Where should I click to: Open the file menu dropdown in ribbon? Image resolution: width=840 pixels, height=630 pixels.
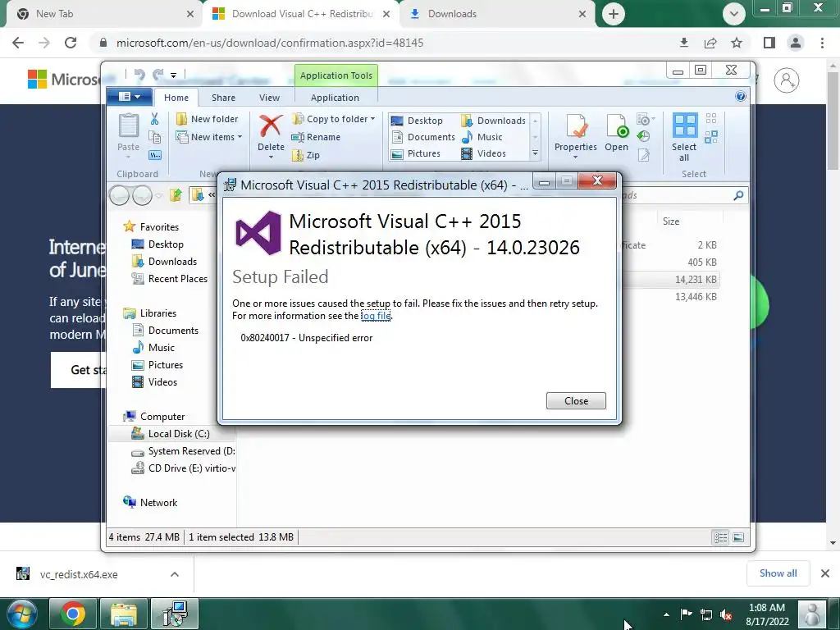tap(129, 97)
